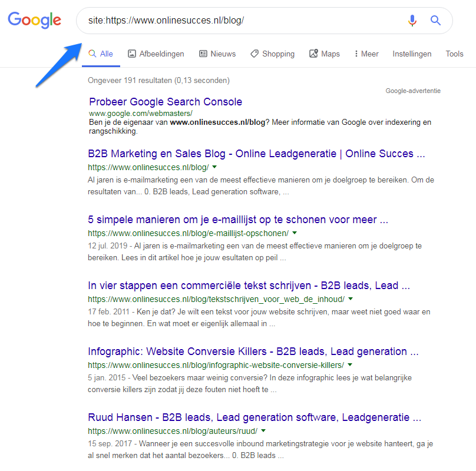Open the Shopping tab

pyautogui.click(x=272, y=54)
